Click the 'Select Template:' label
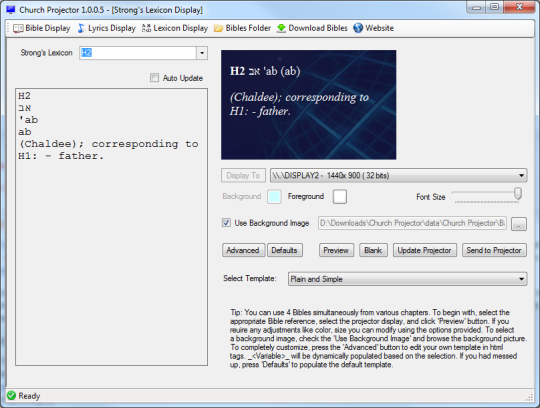Screen dimensions: 540x408 [x=250, y=278]
